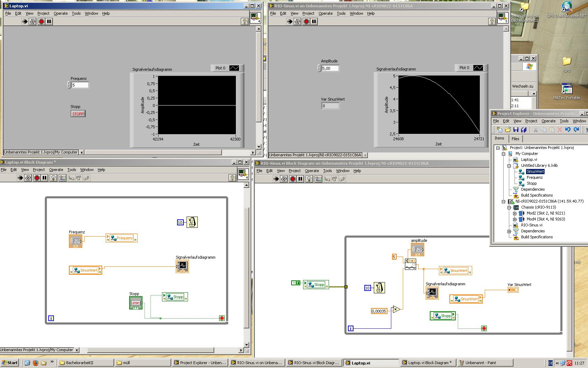588x368 pixels.
Task: Select Frequenz shared variable node in Laptop diagram
Action: 121,238
